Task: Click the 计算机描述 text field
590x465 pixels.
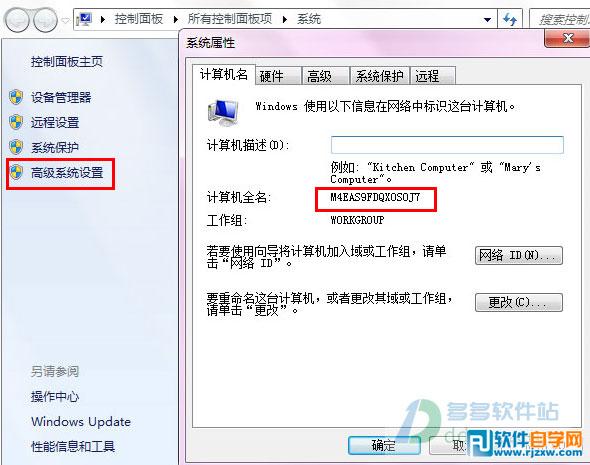Action: (x=447, y=145)
